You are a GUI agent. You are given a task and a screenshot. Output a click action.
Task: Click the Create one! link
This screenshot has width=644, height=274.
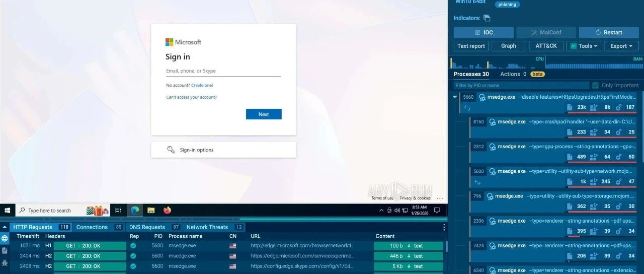[202, 86]
